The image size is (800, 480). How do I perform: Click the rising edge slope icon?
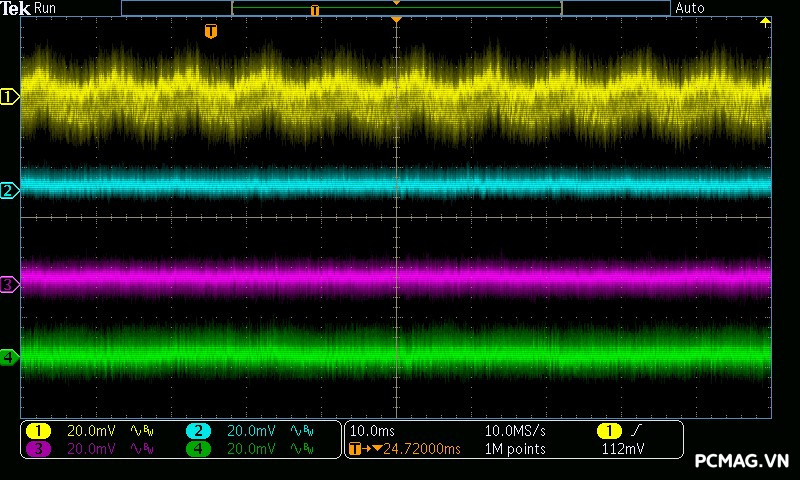click(x=636, y=431)
